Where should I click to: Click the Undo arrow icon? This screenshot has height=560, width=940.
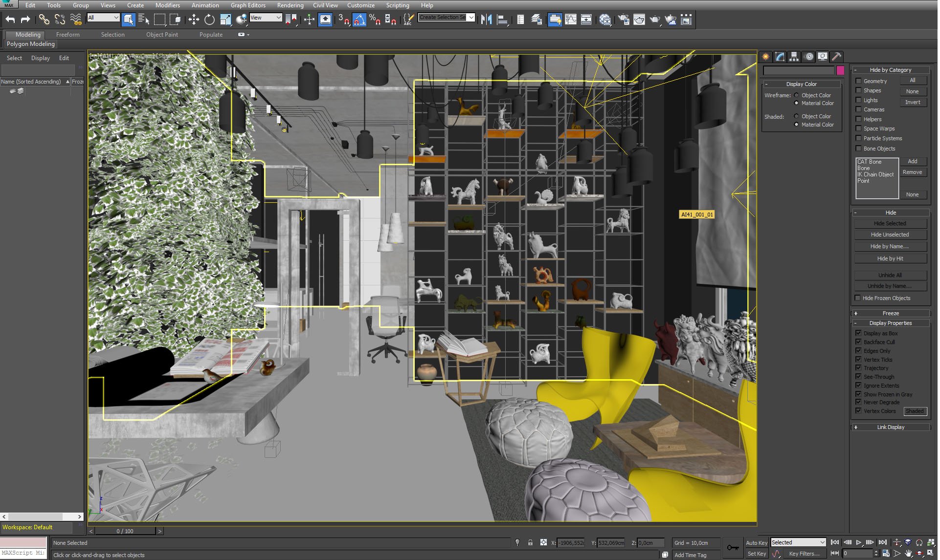click(10, 20)
